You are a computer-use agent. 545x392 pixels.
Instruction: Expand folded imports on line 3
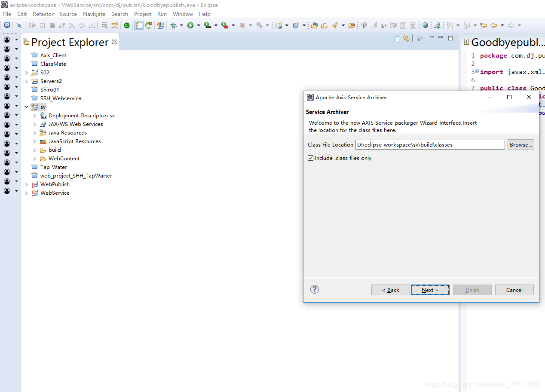click(x=477, y=71)
